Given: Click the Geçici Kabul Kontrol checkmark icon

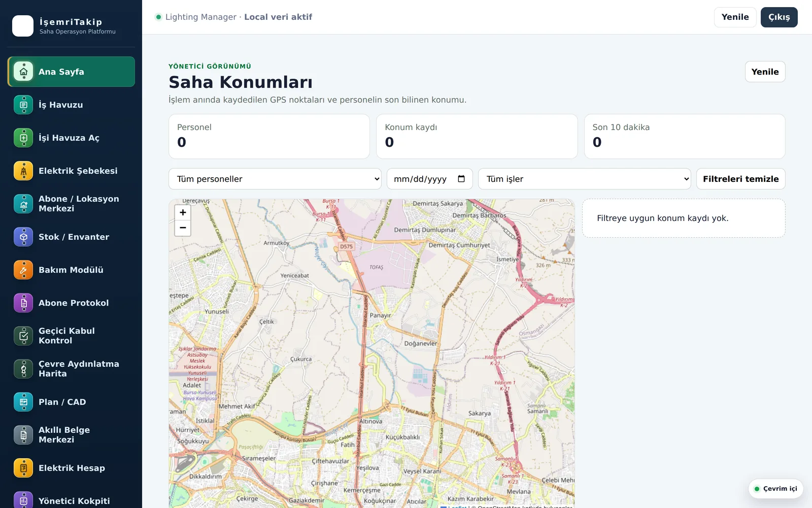Looking at the screenshot, I should tap(23, 336).
